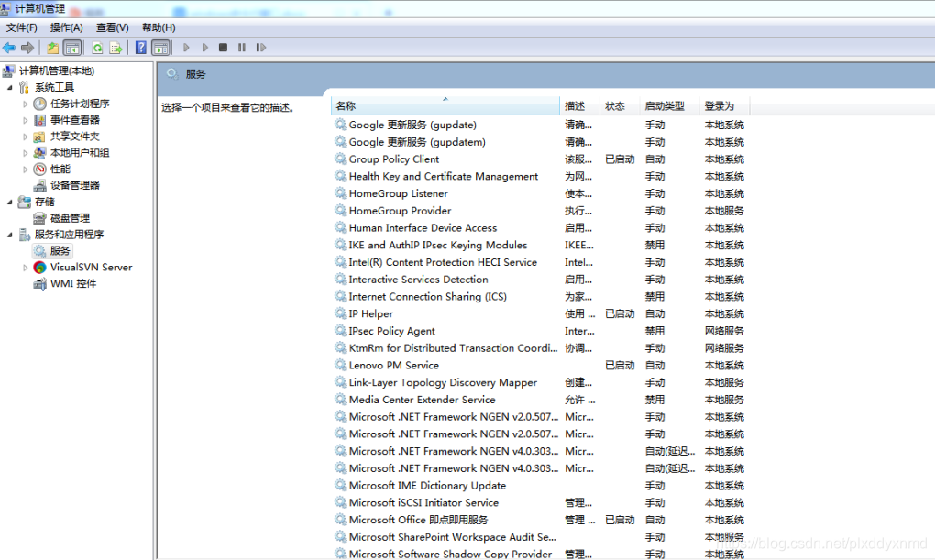Open the Help question mark icon
Viewport: 935px width, 560px height.
click(141, 48)
